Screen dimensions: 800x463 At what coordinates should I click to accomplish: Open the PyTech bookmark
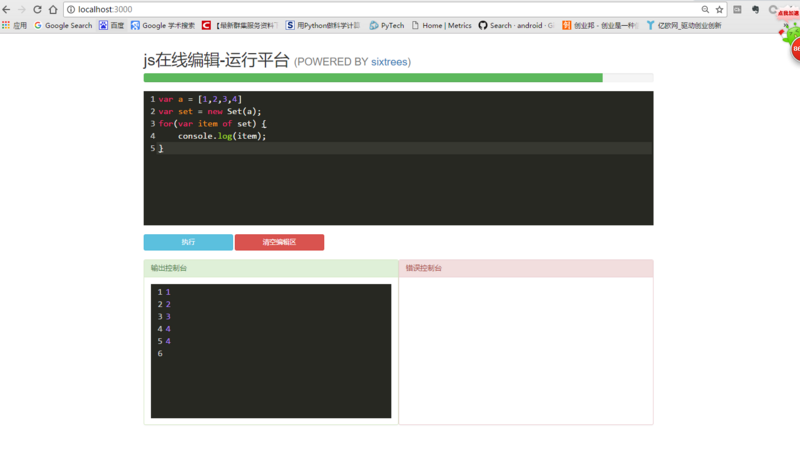coord(387,25)
